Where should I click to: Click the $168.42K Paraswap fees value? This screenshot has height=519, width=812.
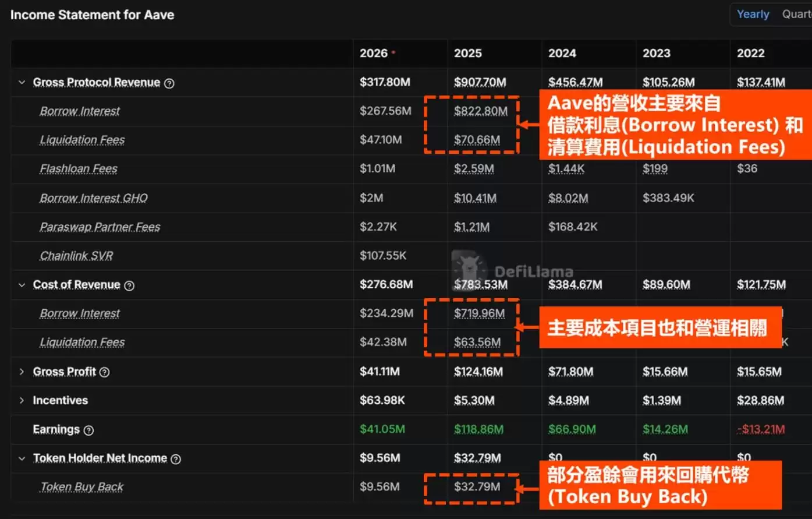tap(573, 227)
